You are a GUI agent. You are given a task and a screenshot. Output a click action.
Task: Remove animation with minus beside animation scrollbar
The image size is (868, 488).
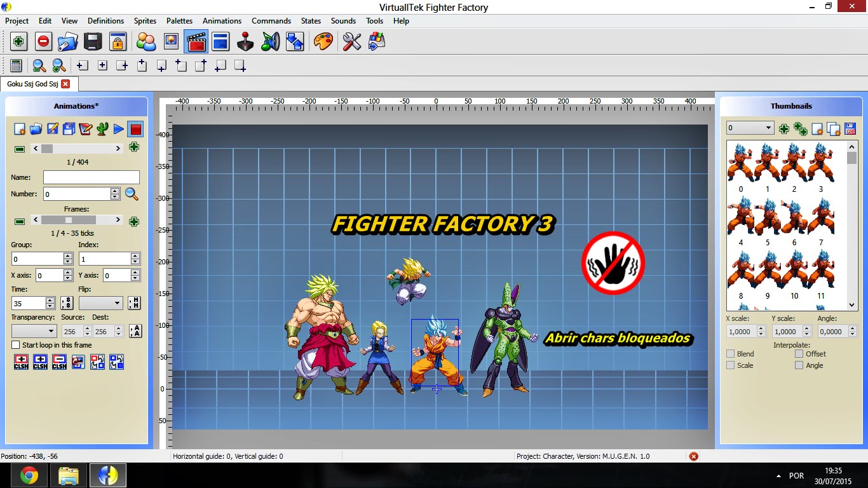(20, 149)
